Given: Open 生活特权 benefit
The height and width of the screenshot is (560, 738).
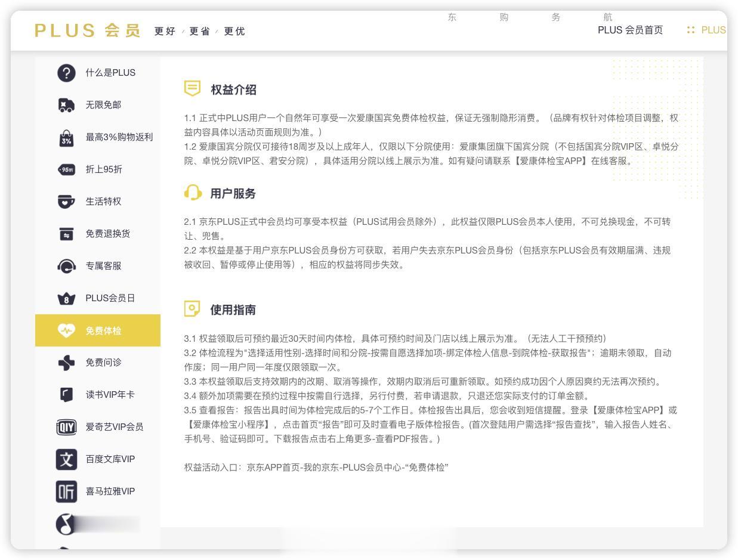Looking at the screenshot, I should (x=98, y=202).
